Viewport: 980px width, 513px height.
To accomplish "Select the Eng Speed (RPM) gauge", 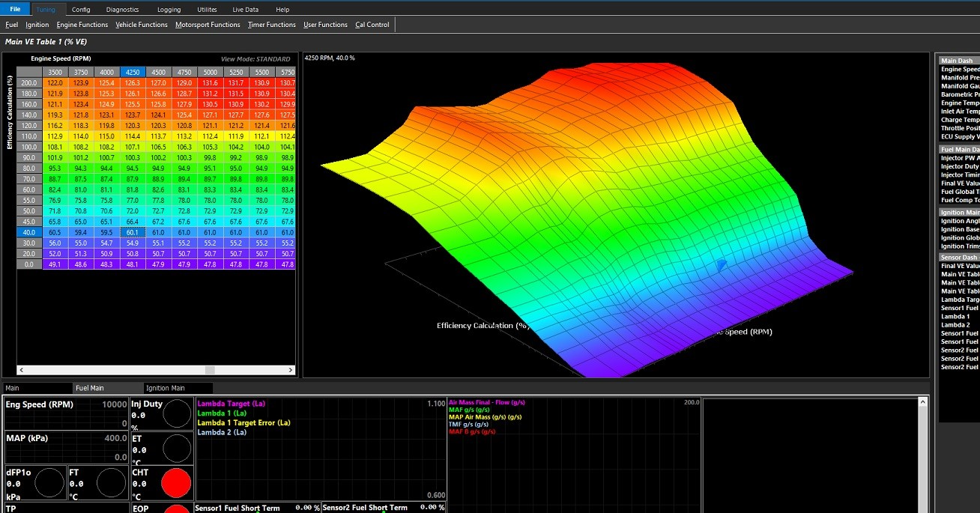I will tap(66, 413).
